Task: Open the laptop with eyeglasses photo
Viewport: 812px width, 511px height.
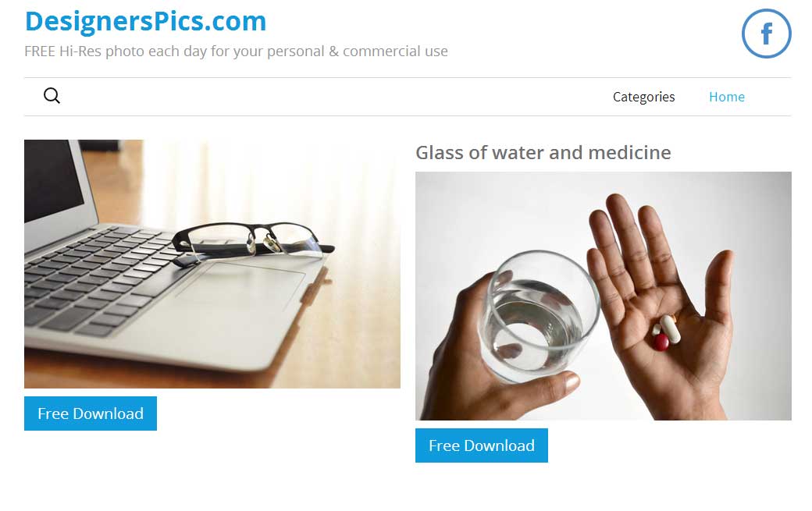Action: pos(212,264)
